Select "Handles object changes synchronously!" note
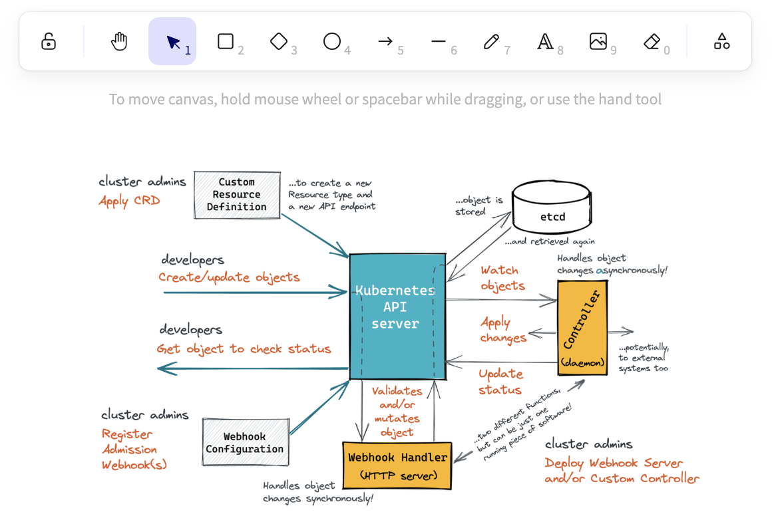Viewport: 772px width, 532px height. (x=317, y=492)
